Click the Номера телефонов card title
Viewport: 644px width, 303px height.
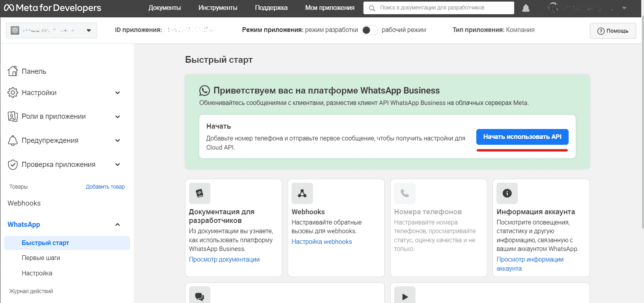coord(428,212)
